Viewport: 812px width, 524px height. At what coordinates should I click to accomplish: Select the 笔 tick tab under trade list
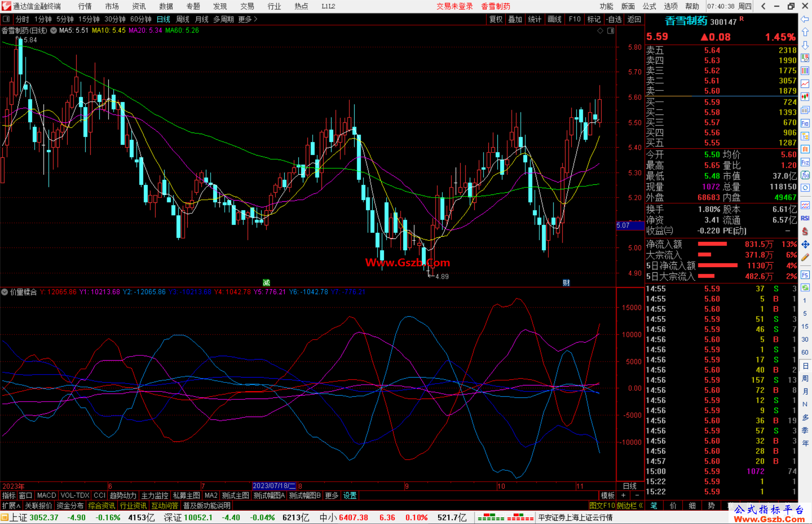[654, 506]
